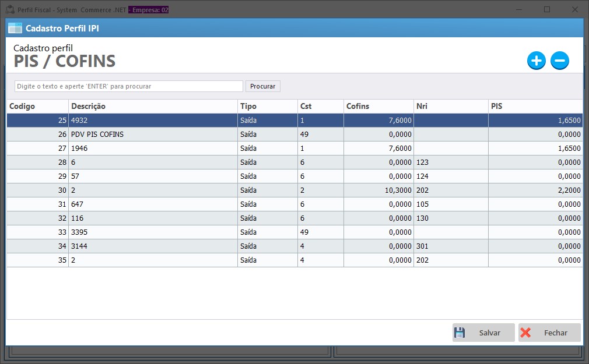This screenshot has width=589, height=364.
Task: Click the PIS column header
Action: [535, 107]
